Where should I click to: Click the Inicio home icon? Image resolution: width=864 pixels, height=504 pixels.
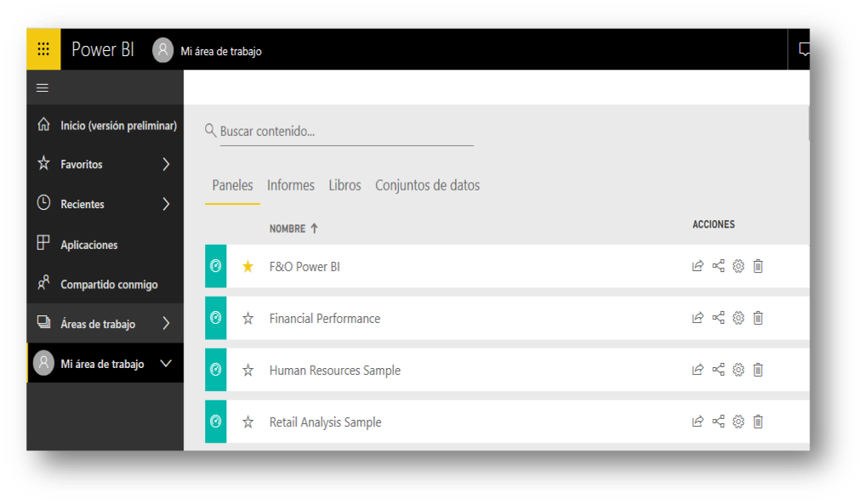(43, 124)
